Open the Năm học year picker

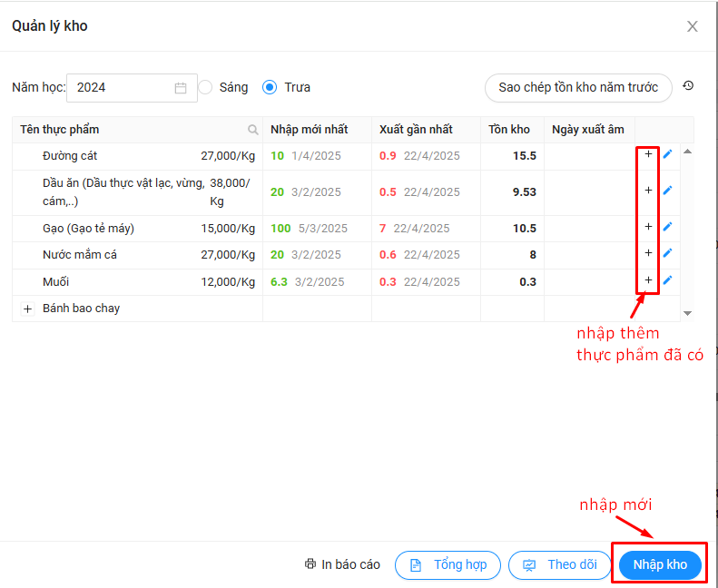[x=132, y=88]
